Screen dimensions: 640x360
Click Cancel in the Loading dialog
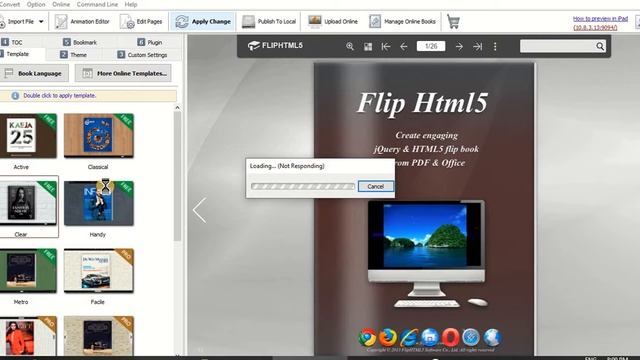click(376, 186)
